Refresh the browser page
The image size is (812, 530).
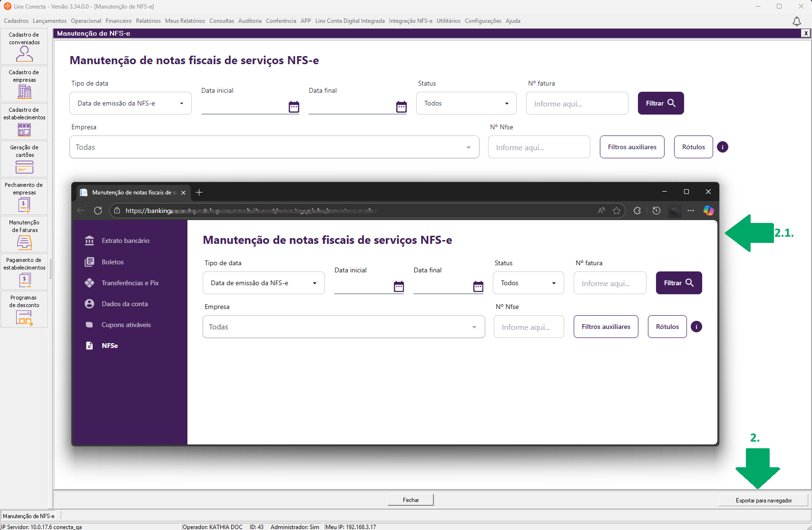98,211
